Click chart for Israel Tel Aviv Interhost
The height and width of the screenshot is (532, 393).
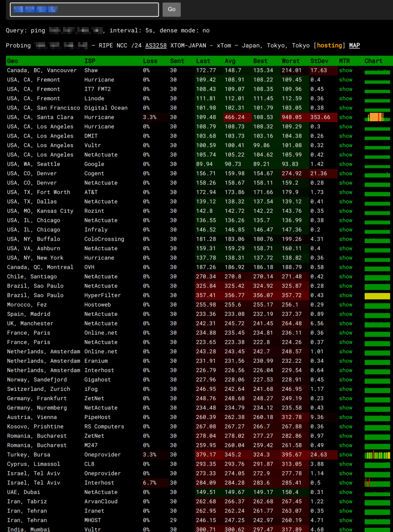(x=377, y=483)
